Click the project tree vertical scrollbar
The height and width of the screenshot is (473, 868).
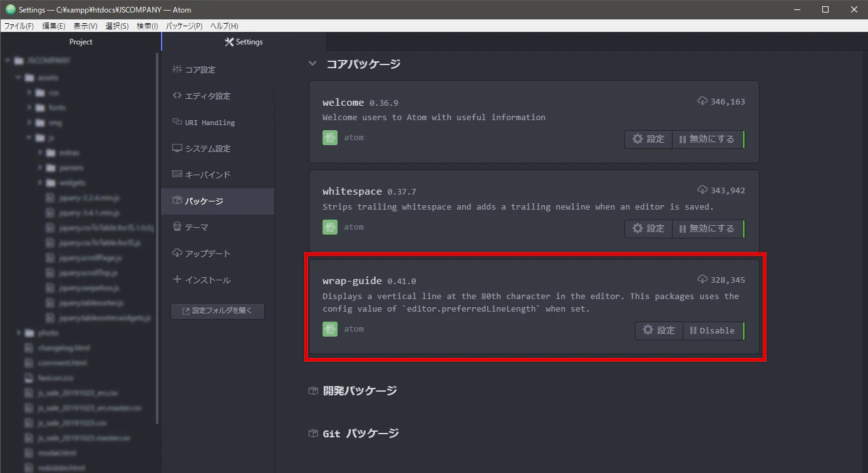pos(157,238)
